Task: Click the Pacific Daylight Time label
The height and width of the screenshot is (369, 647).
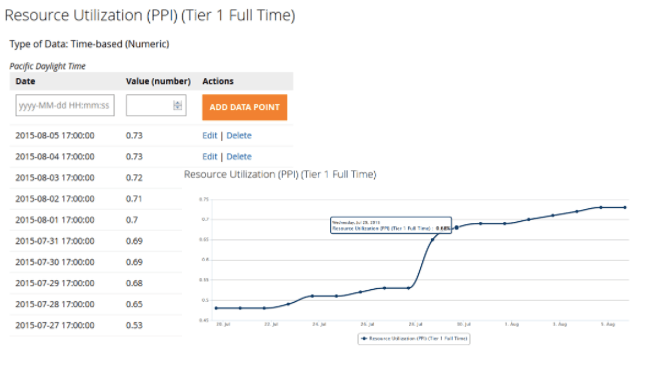Action: (x=47, y=66)
